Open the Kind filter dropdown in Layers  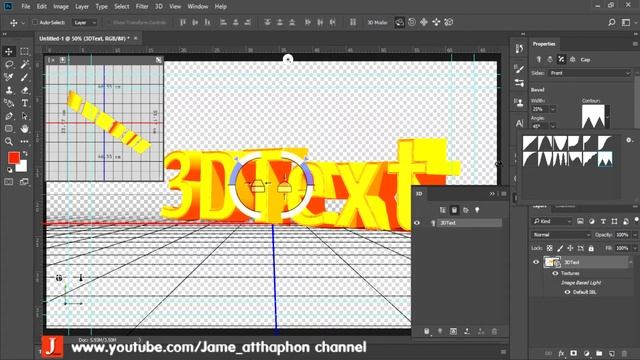point(552,221)
